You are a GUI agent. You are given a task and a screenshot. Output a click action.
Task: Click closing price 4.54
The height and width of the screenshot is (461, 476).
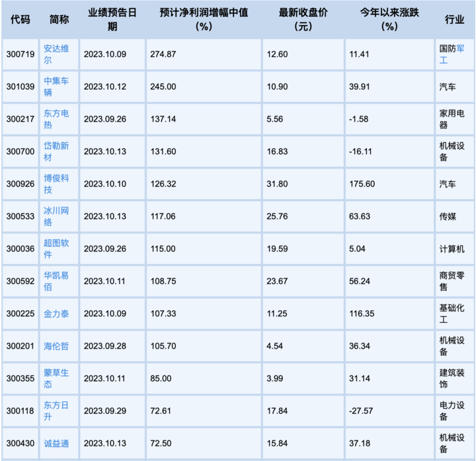click(x=275, y=346)
